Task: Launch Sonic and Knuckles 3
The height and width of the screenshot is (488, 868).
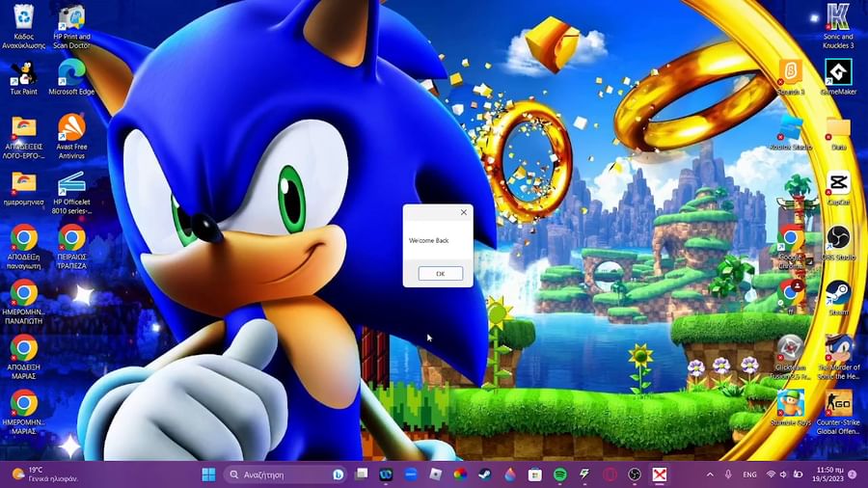Action: pyautogui.click(x=838, y=26)
